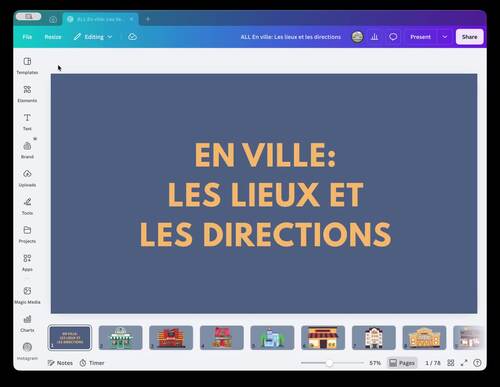Screen dimensions: 500x387
Task: Click the user profile avatar
Action: pyautogui.click(x=357, y=37)
